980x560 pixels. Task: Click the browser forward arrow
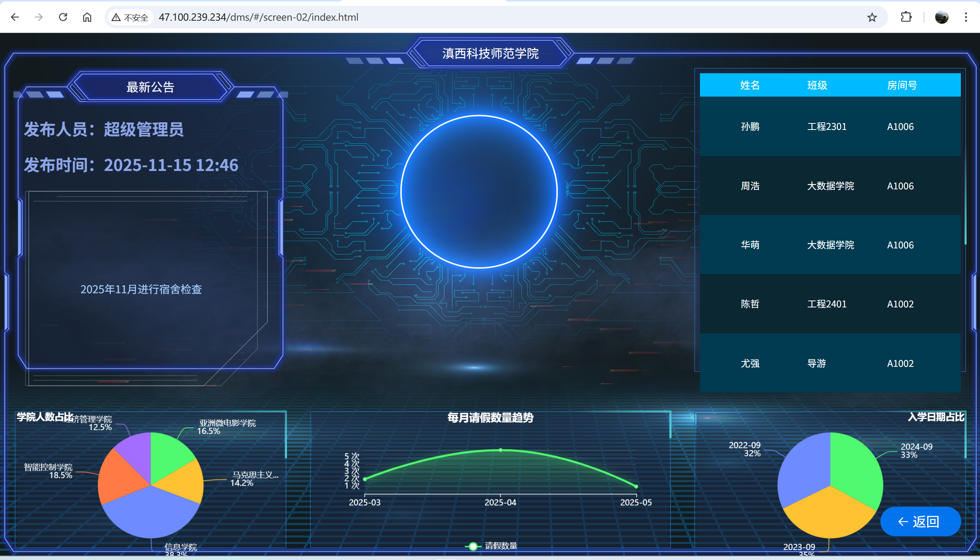39,17
